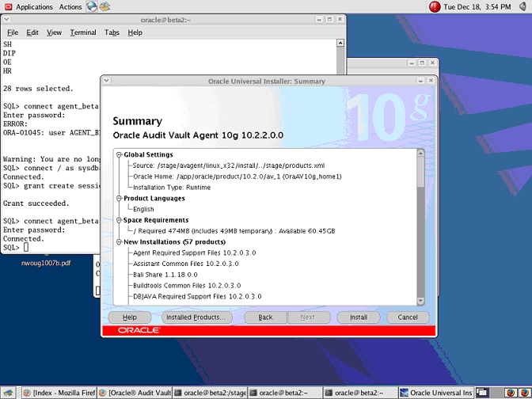Collapse the Product Languages tree node
The width and height of the screenshot is (532, 399).
tap(119, 199)
